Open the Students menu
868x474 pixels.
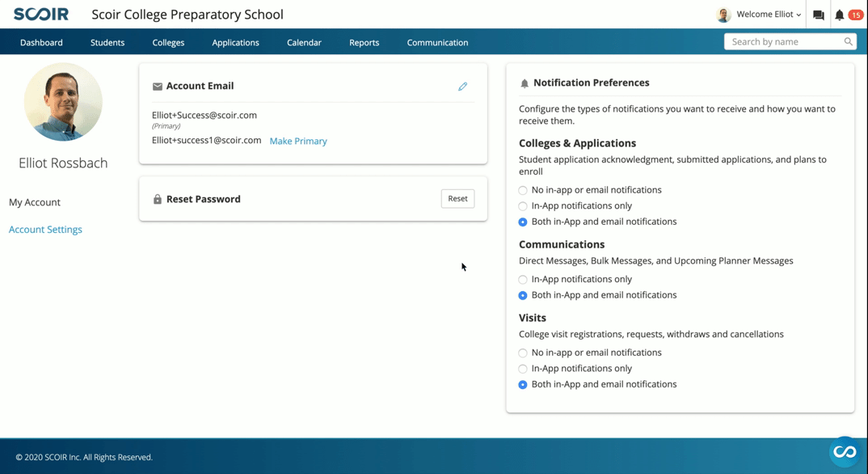(x=107, y=43)
